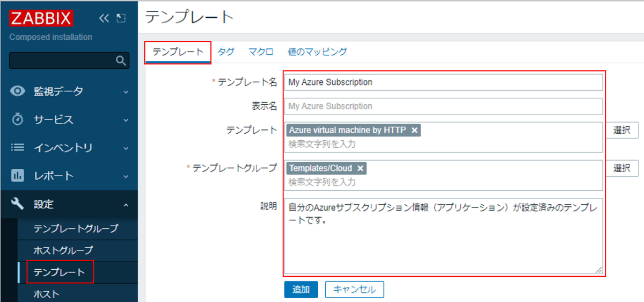Select テンプレート in the sidebar
The height and width of the screenshot is (302, 644).
(x=59, y=272)
